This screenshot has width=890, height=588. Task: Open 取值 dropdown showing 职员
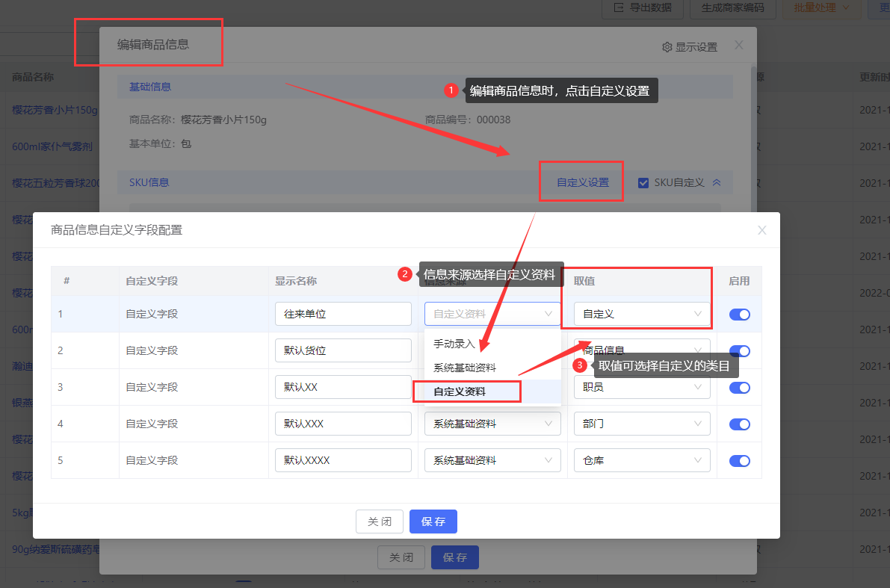[641, 387]
